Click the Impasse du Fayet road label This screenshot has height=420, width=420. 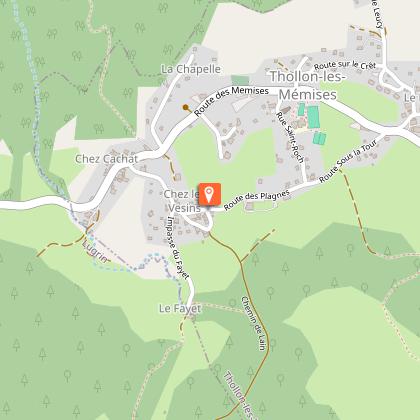178,248
